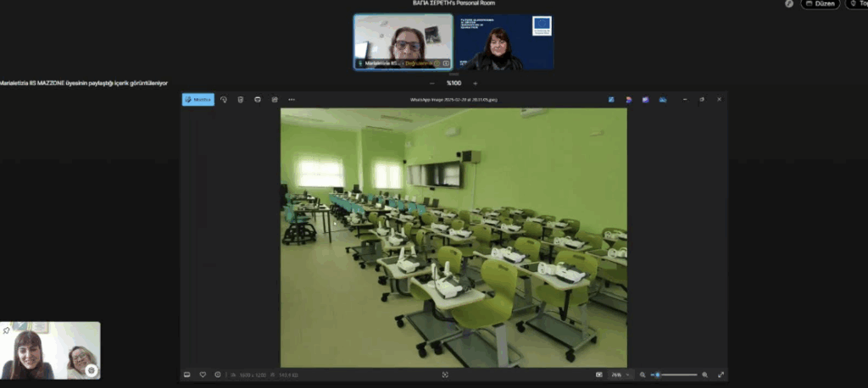Toggle the pin icon on self-view
This screenshot has height=388, width=868.
[x=7, y=330]
